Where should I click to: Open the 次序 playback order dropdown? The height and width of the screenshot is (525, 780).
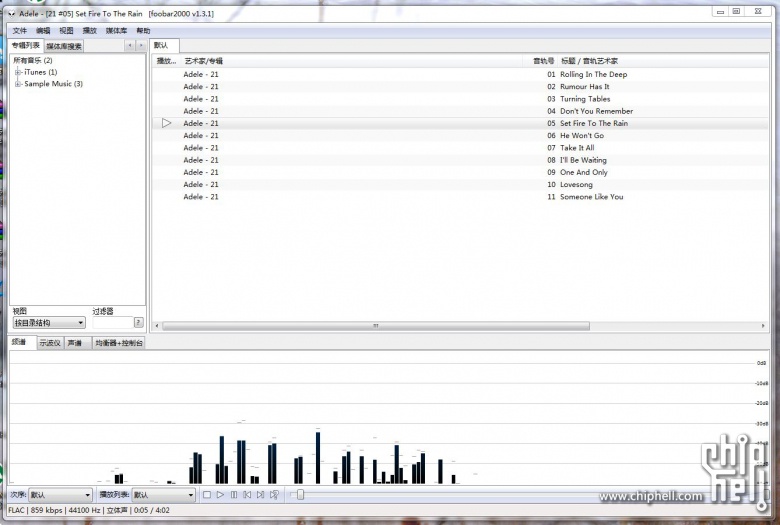click(x=60, y=495)
